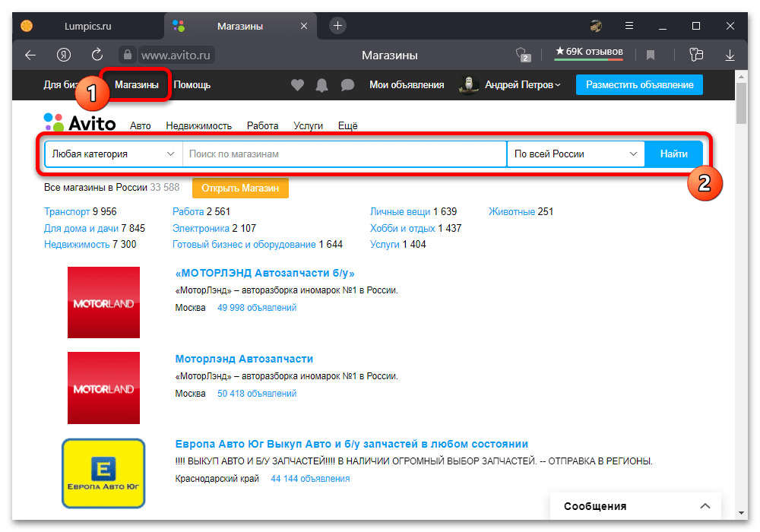Open Yandex home via the Я icon

[x=64, y=55]
